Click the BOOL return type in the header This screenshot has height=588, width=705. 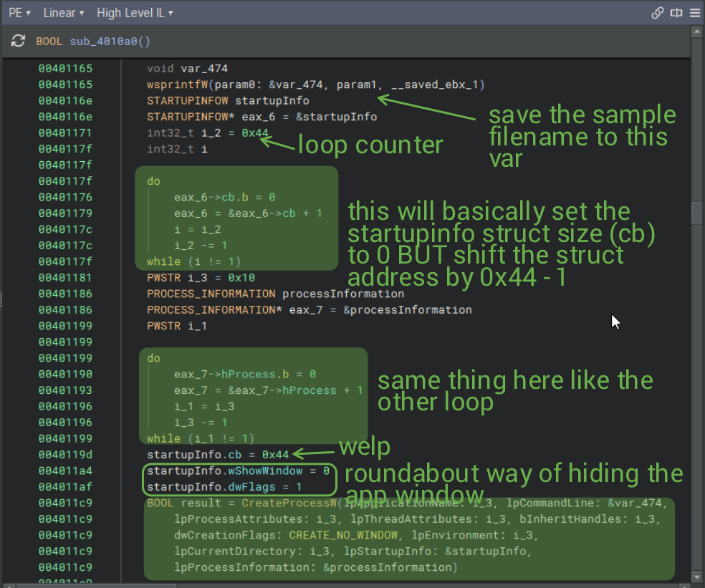[49, 42]
